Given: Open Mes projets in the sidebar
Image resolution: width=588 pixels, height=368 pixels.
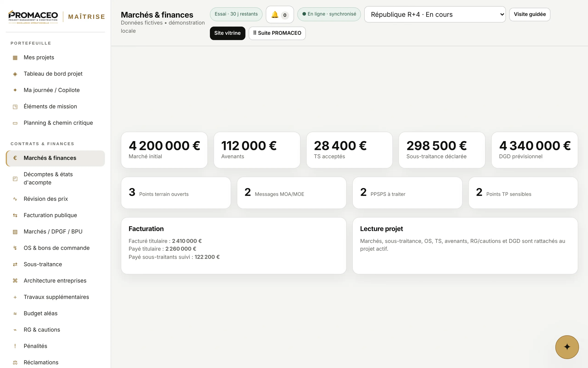Looking at the screenshot, I should (55, 57).
